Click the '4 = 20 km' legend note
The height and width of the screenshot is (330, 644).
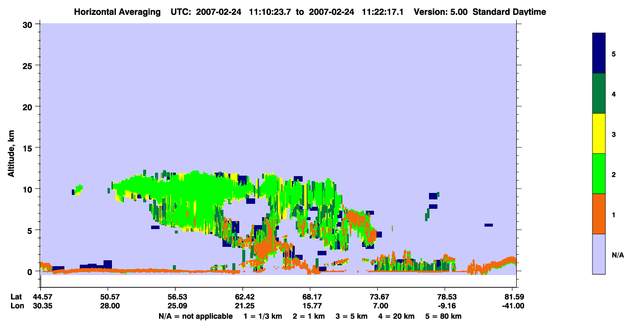(x=396, y=316)
